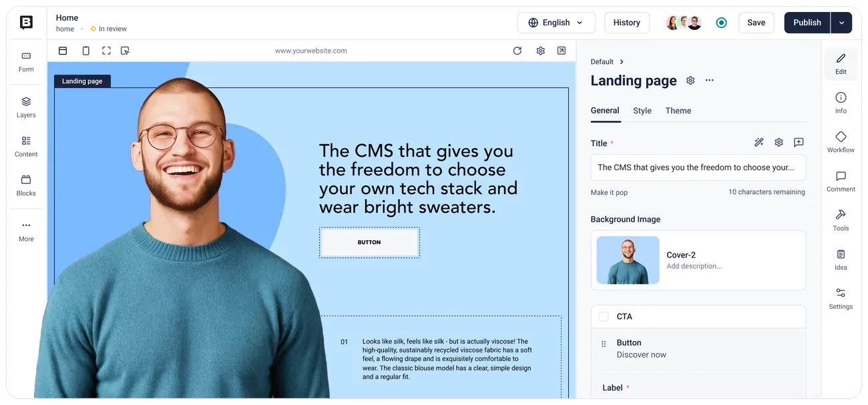The image size is (868, 405).
Task: Open the Tools panel
Action: 841,220
